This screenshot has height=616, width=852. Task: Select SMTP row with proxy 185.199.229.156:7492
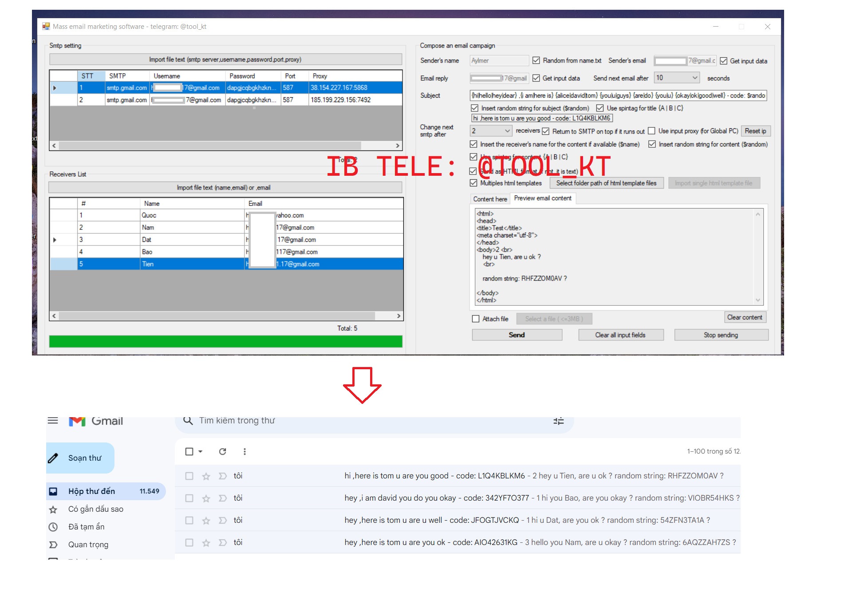pos(226,100)
